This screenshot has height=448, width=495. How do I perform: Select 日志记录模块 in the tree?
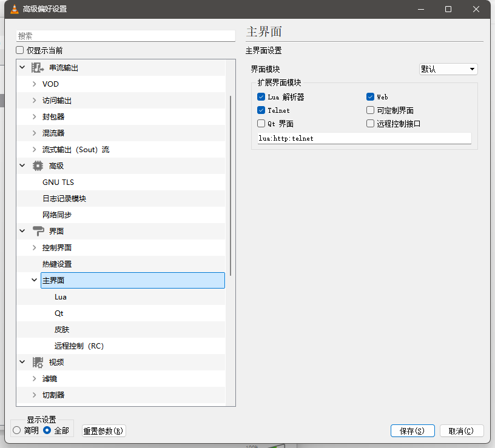pyautogui.click(x=64, y=199)
